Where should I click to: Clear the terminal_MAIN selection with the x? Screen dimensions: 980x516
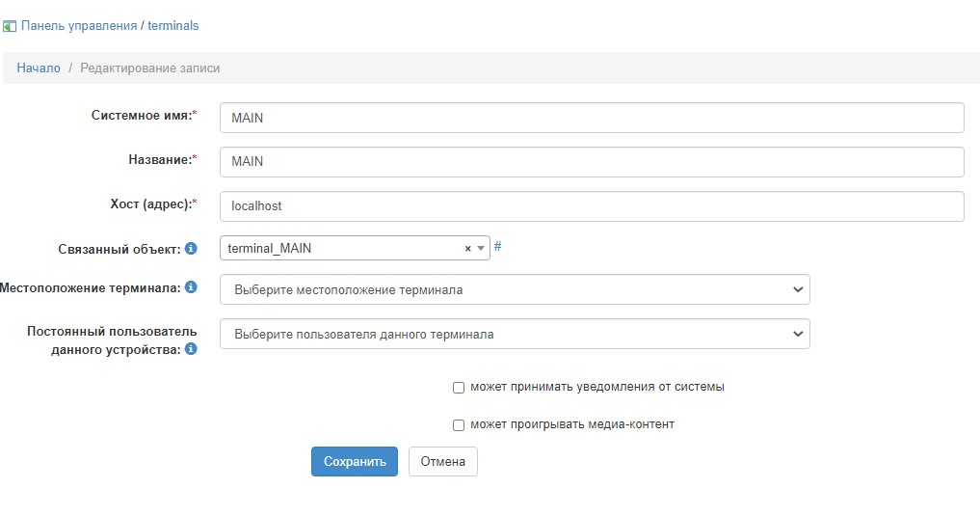[x=468, y=249]
